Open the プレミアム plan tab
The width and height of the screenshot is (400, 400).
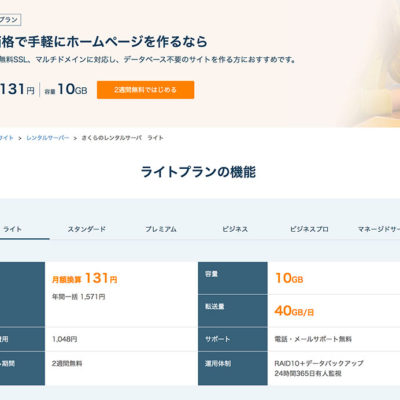161,229
